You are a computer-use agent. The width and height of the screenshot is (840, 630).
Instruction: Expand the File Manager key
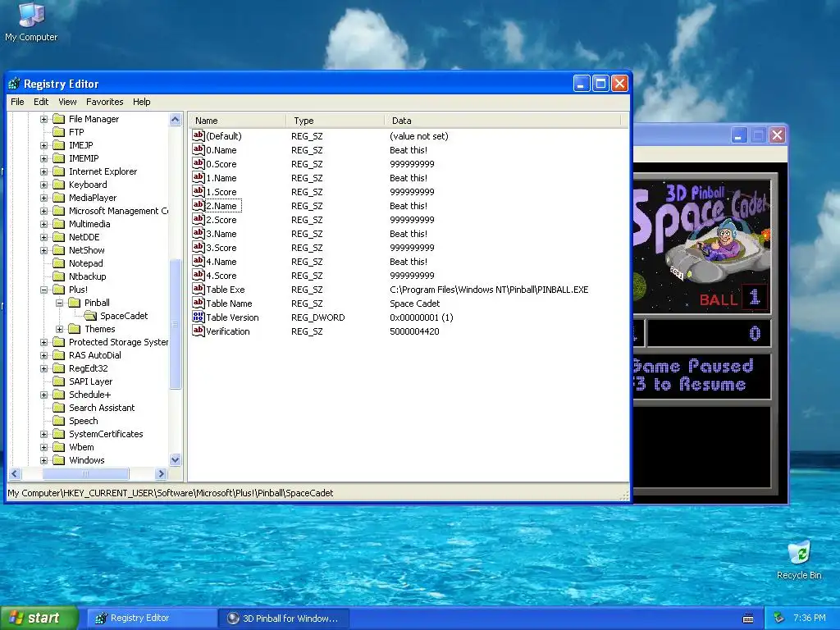click(44, 119)
